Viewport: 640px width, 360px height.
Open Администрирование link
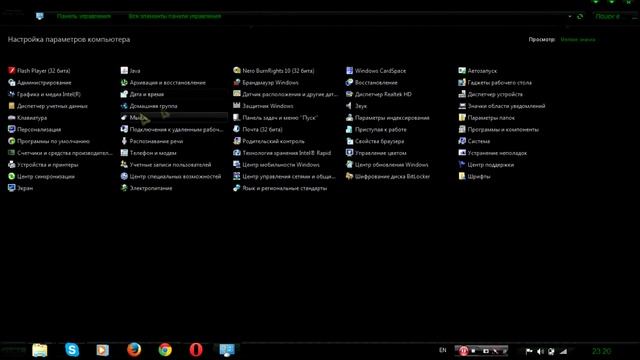[x=44, y=82]
